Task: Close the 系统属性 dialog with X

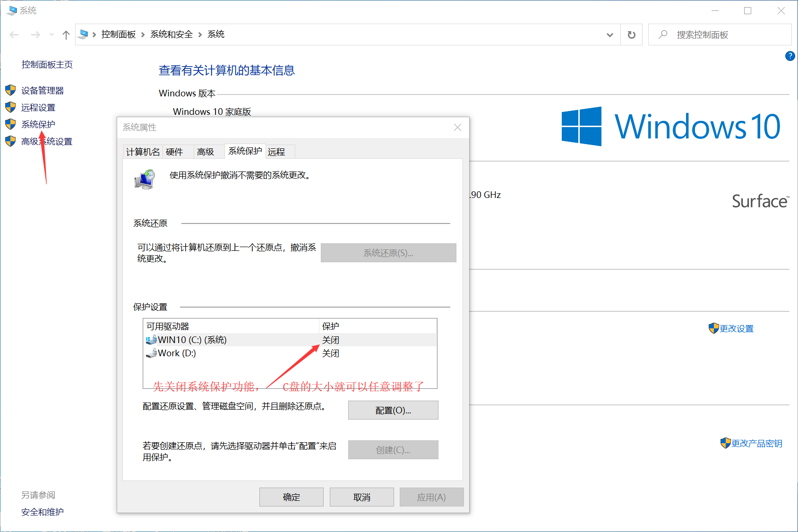Action: click(457, 128)
